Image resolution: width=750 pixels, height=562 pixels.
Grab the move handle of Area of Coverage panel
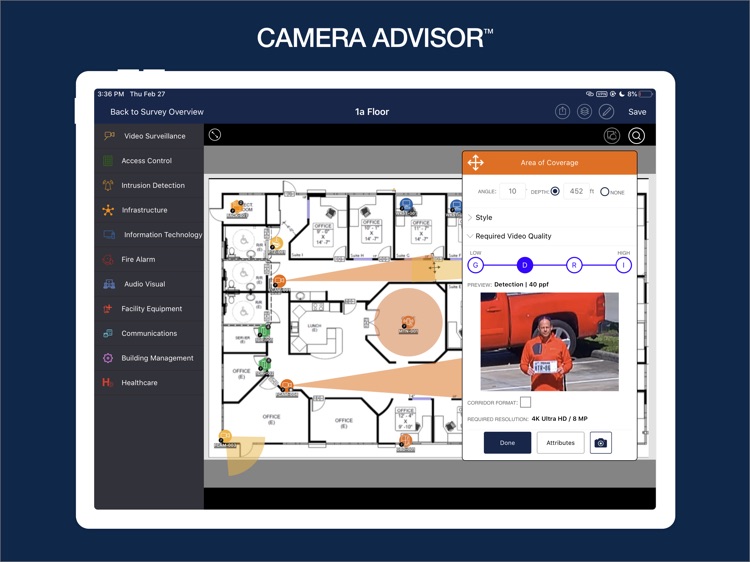coord(475,163)
